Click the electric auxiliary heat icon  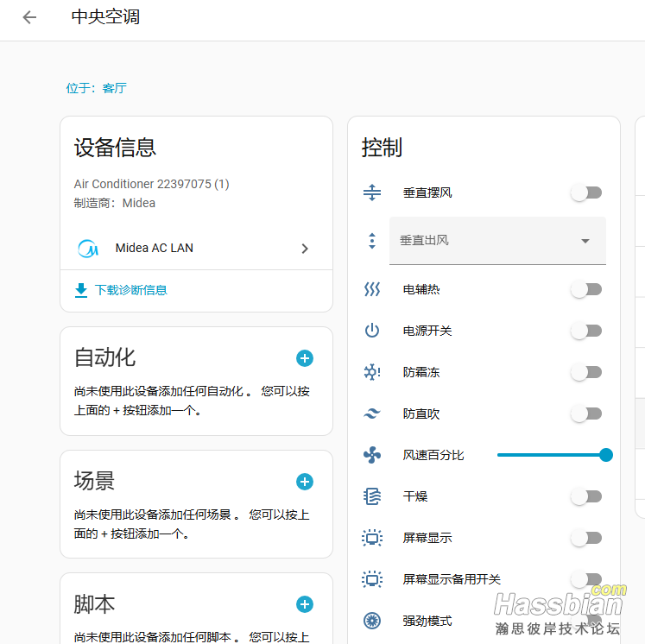(x=372, y=289)
